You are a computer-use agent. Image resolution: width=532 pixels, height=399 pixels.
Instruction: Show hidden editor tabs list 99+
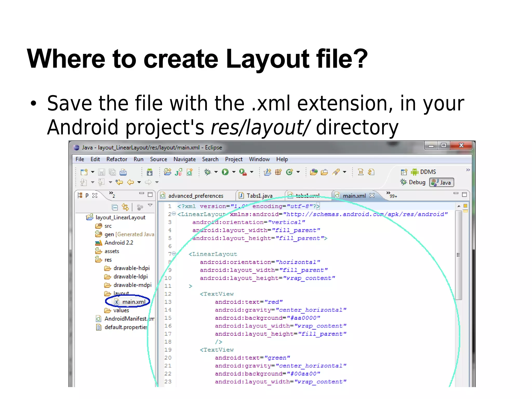tap(391, 195)
